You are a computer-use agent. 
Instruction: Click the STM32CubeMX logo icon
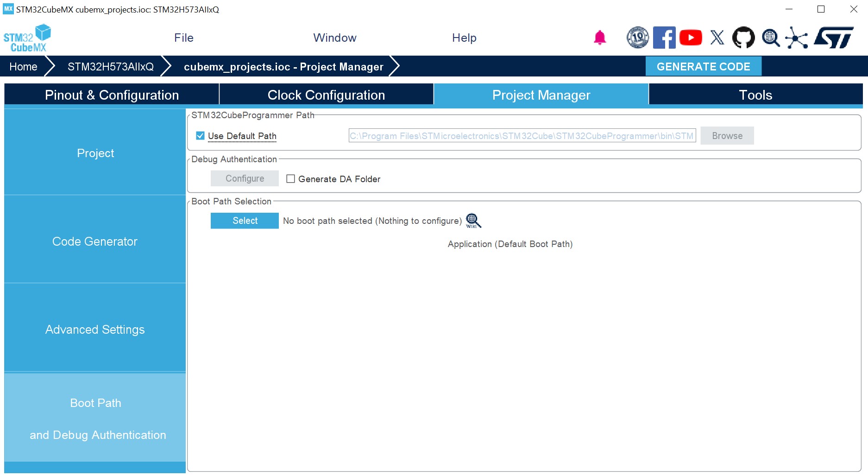point(27,38)
